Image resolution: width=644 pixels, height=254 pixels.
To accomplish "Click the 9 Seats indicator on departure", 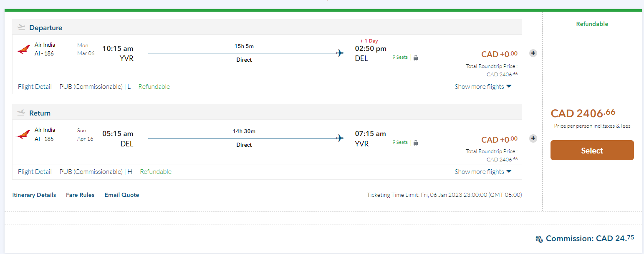I will click(x=400, y=57).
